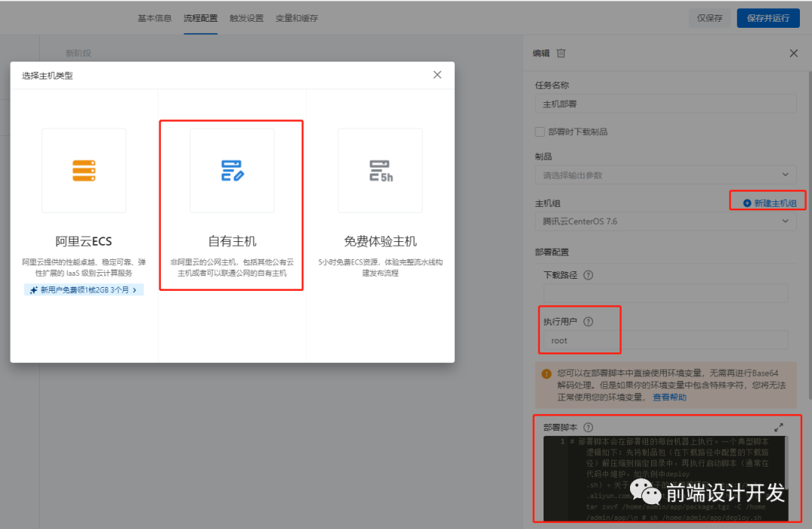Switch to the 基本信息 tab

tap(154, 18)
